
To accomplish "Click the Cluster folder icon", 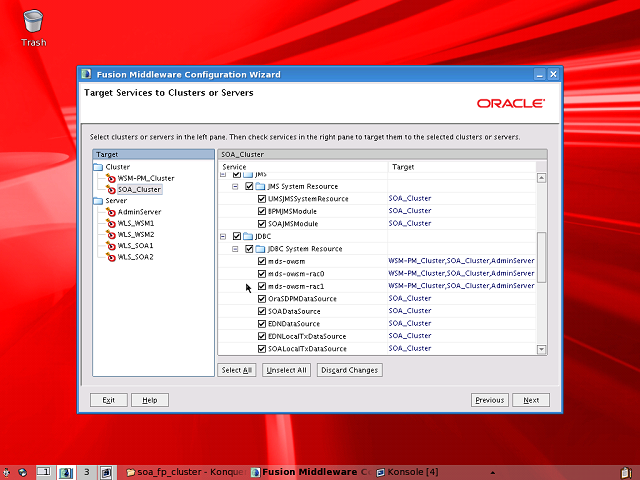I will tap(98, 167).
